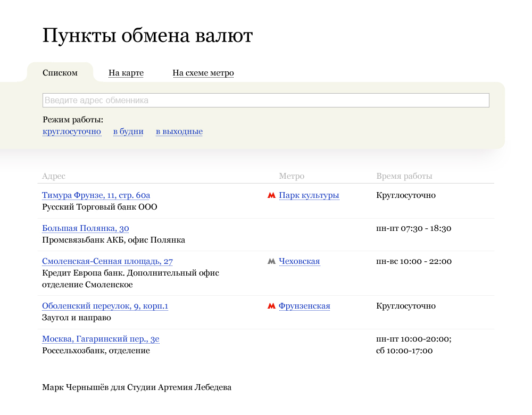Click the gray metro icon beside Чеховская
Image resolution: width=532 pixels, height=415 pixels.
tap(271, 261)
